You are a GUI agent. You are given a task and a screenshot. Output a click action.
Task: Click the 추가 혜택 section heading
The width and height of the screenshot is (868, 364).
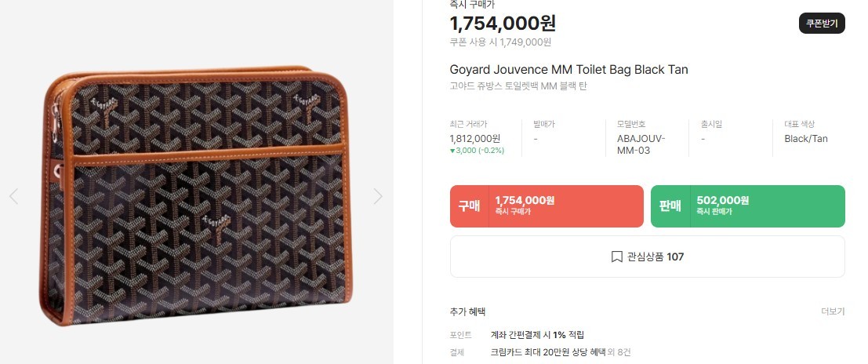(467, 311)
